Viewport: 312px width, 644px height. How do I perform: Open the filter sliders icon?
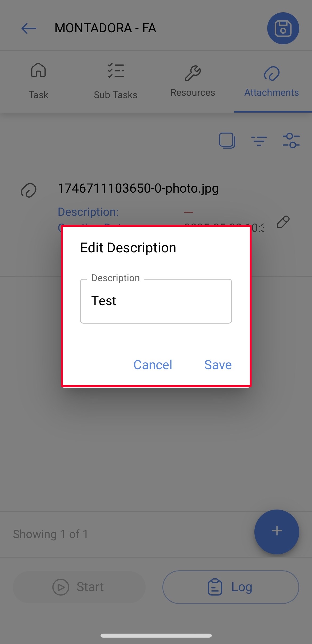291,141
